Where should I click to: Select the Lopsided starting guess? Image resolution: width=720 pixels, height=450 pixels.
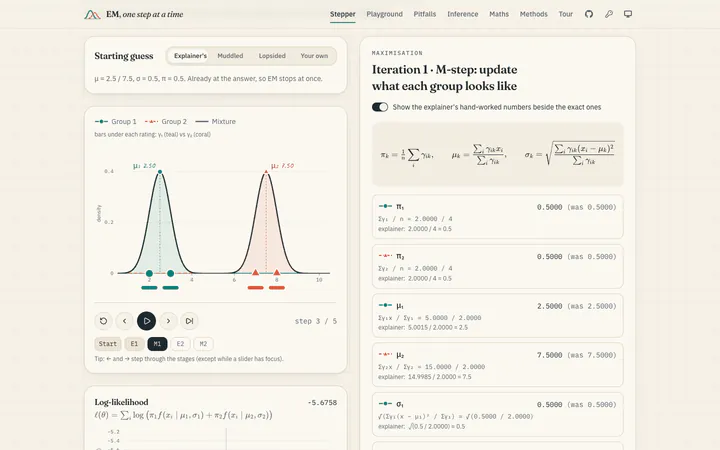[x=272, y=56]
